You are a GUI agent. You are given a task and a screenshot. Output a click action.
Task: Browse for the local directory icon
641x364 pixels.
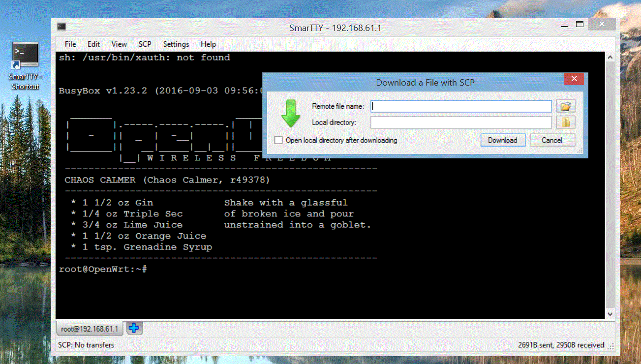(x=566, y=122)
